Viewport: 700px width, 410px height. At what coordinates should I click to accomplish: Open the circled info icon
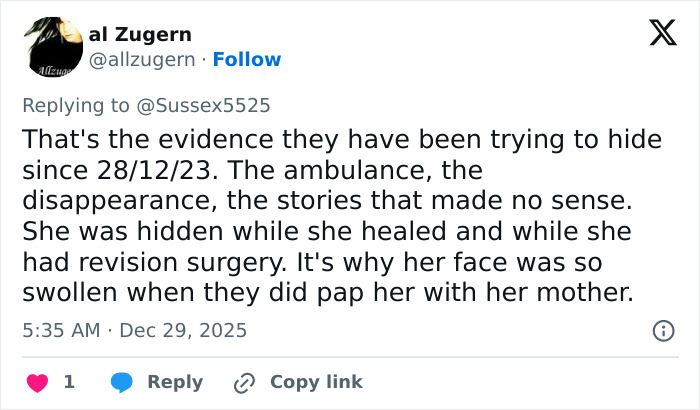tap(661, 330)
